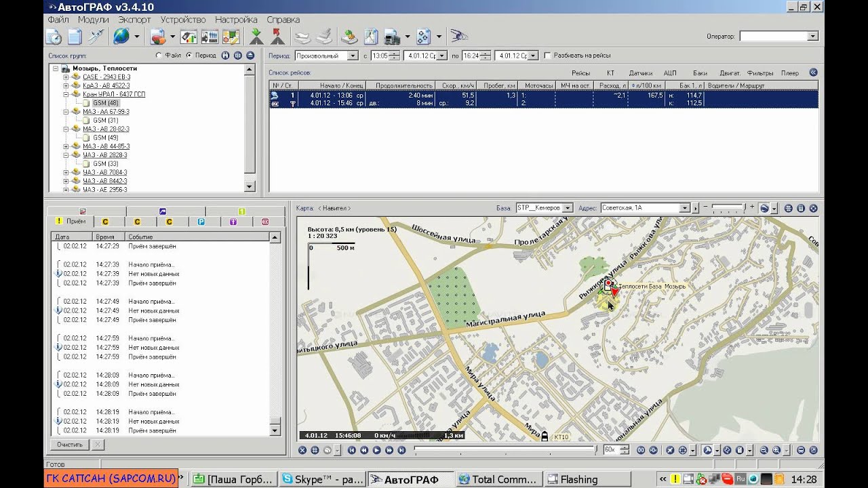Open the end date dropdown
868x488 pixels.
[x=533, y=56]
